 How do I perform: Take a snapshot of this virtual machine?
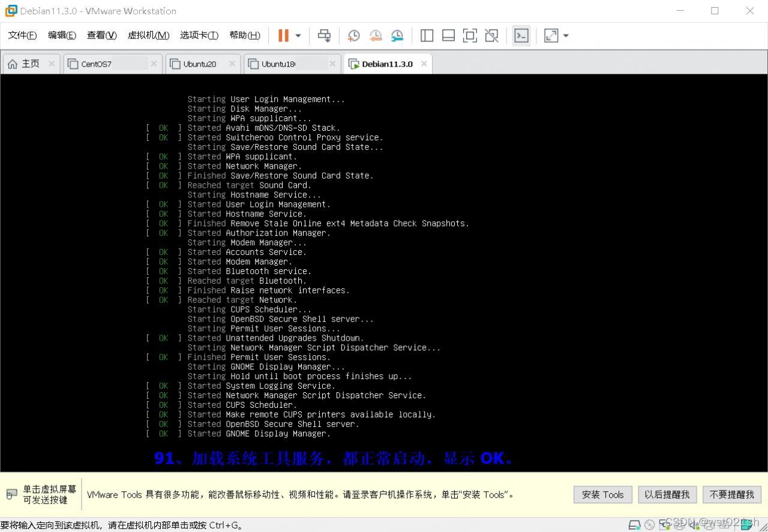click(354, 35)
